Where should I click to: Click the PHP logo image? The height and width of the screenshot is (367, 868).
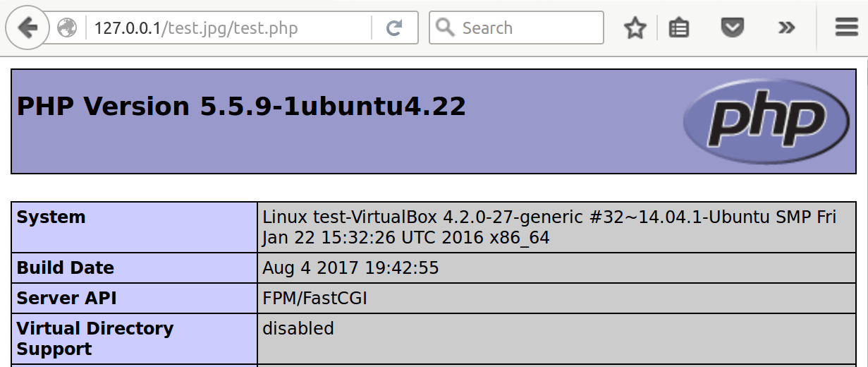[x=766, y=121]
